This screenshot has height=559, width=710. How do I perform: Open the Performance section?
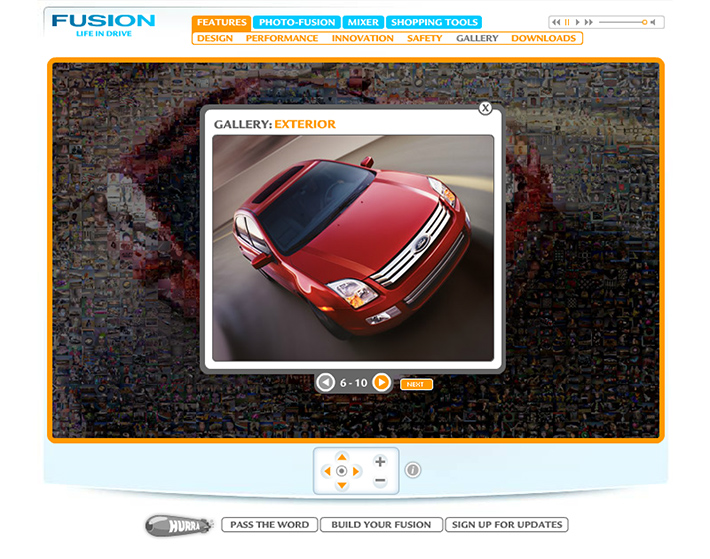coord(282,38)
